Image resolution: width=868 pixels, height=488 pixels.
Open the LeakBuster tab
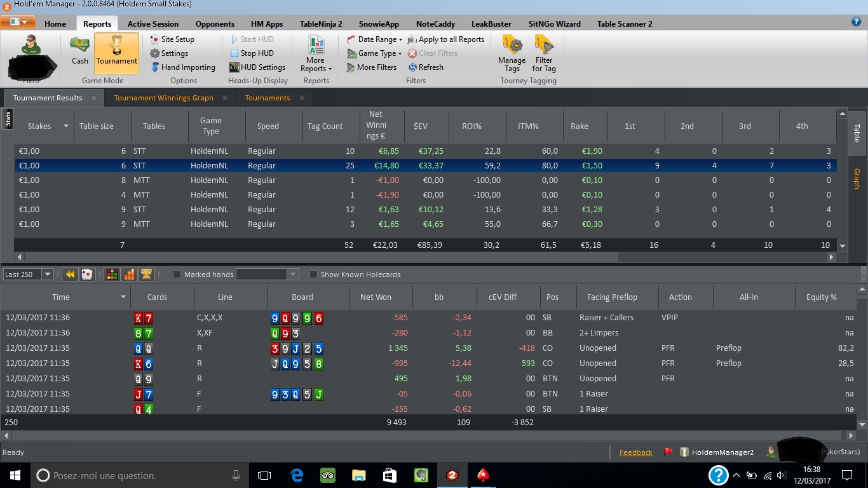tap(491, 24)
